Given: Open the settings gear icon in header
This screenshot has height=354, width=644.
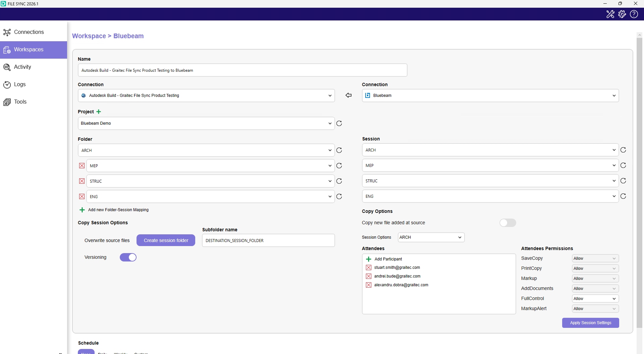Looking at the screenshot, I should coord(622,14).
